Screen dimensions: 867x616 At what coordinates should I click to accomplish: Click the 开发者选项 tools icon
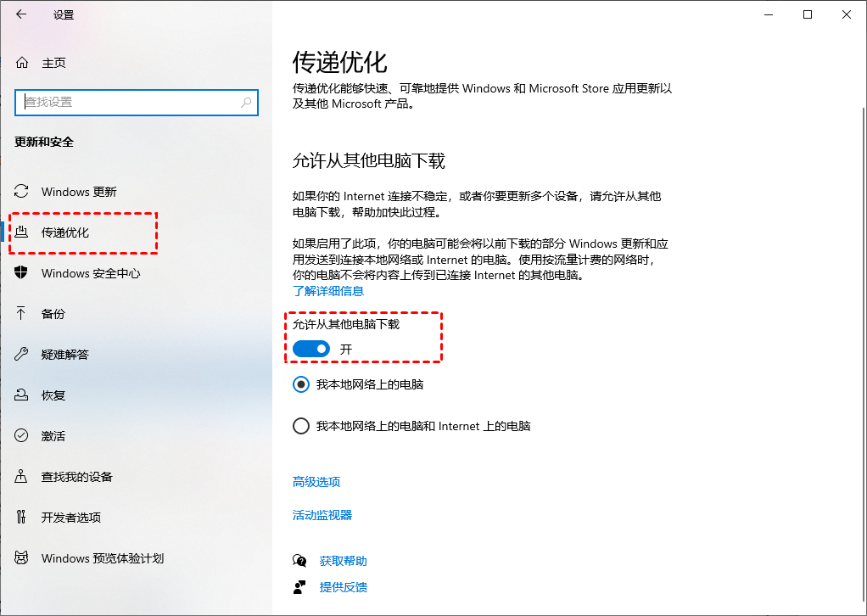[21, 517]
